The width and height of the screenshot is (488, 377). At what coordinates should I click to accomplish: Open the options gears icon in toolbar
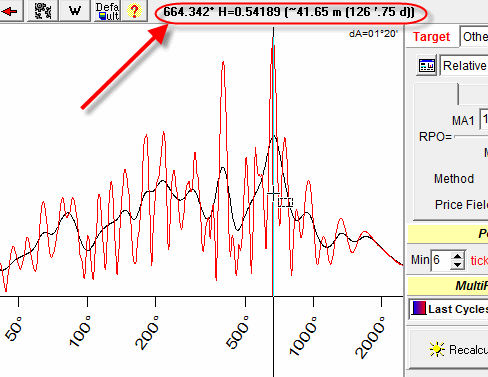click(43, 11)
